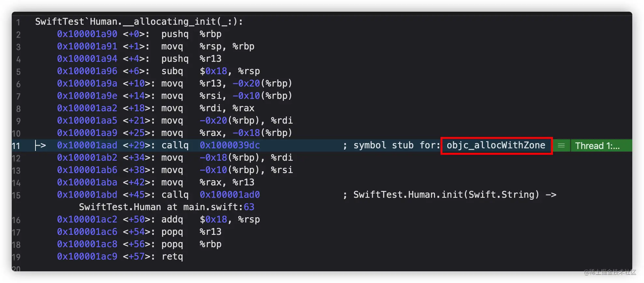644x283 pixels.
Task: Click the retq instruction on the last line
Action: tap(172, 257)
